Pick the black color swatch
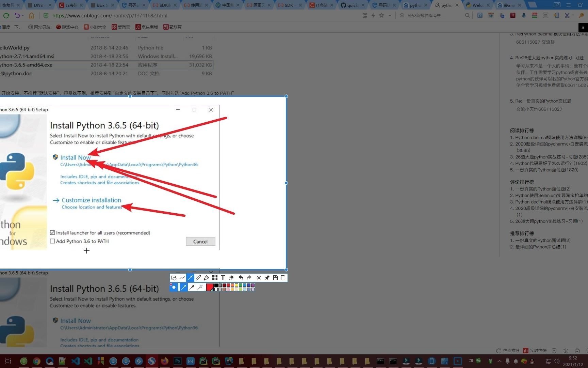This screenshot has width=588, height=368. [216, 285]
